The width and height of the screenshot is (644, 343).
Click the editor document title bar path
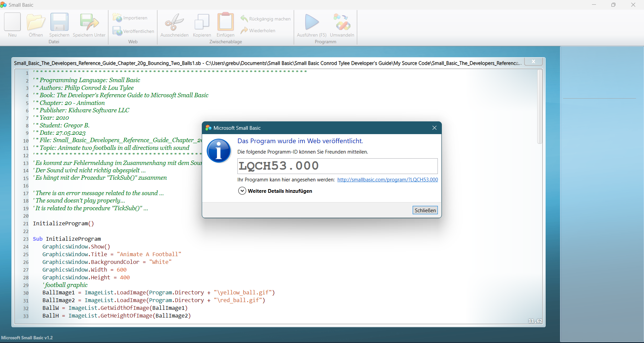(x=268, y=63)
